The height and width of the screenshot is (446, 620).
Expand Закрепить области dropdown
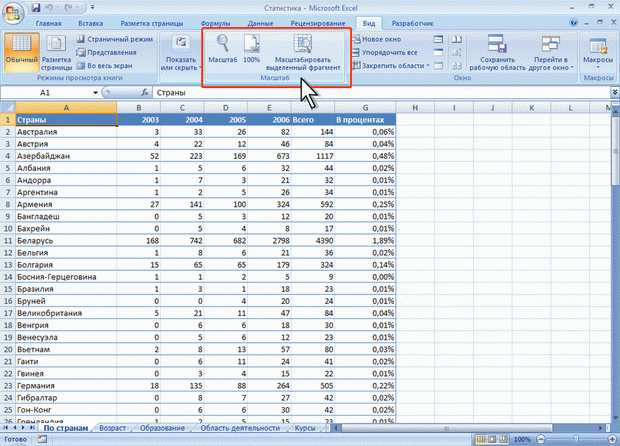click(x=391, y=66)
